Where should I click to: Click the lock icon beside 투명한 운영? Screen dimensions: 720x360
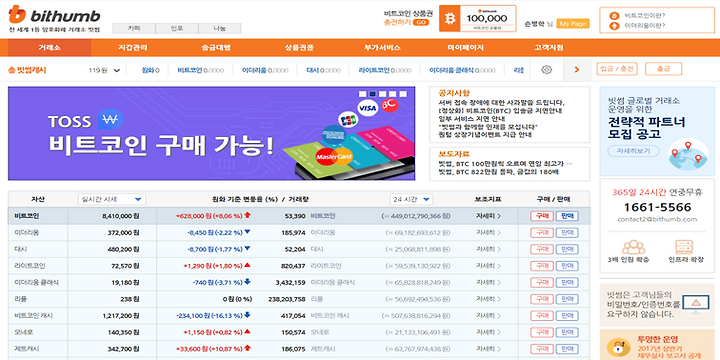pyautogui.click(x=618, y=347)
